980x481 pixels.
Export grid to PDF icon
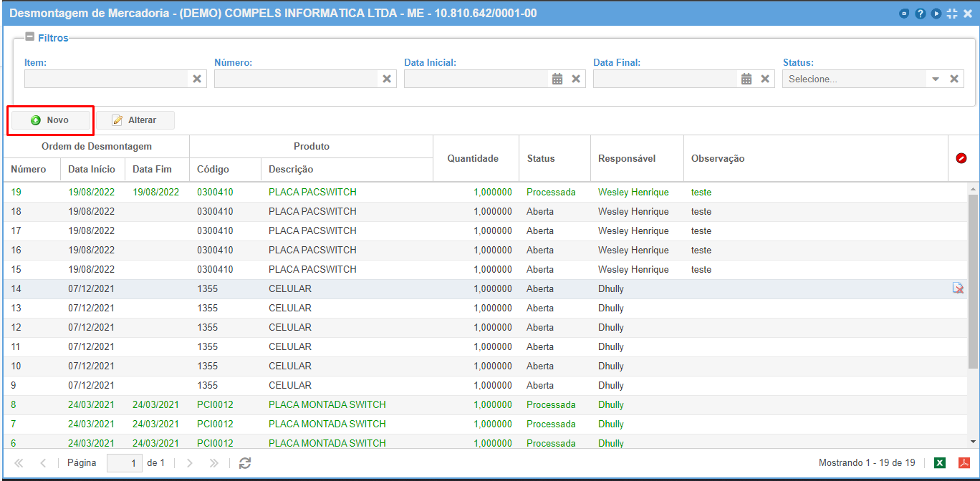click(x=964, y=463)
